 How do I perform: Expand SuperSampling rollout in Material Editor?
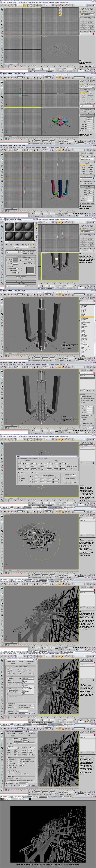[21, 278]
